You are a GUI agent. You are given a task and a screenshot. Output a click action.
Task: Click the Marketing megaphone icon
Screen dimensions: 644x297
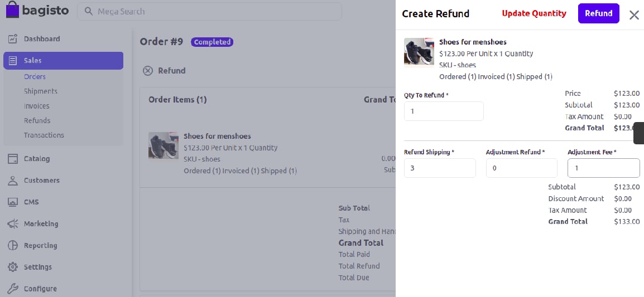coord(13,224)
